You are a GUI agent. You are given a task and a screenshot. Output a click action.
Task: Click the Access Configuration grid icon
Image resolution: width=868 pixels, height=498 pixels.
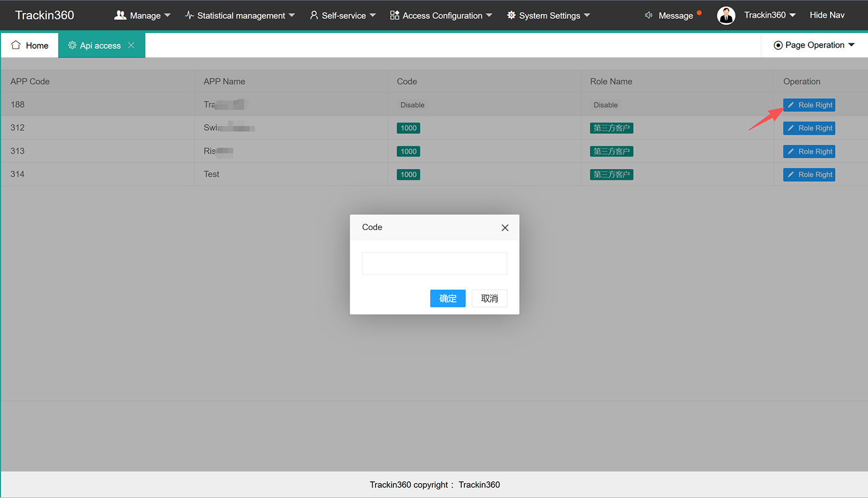[394, 15]
